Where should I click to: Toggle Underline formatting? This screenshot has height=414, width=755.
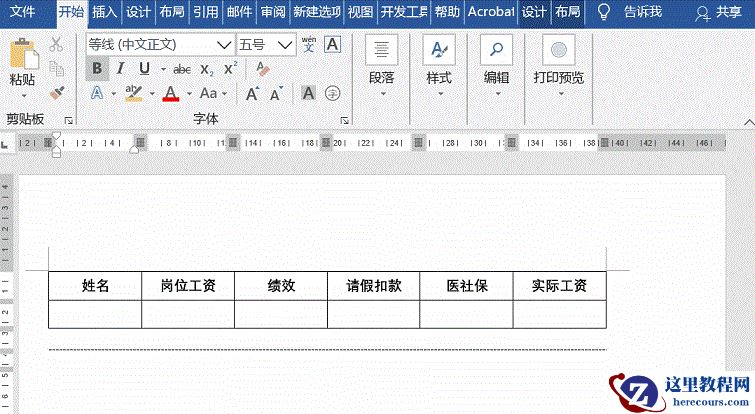coord(144,68)
